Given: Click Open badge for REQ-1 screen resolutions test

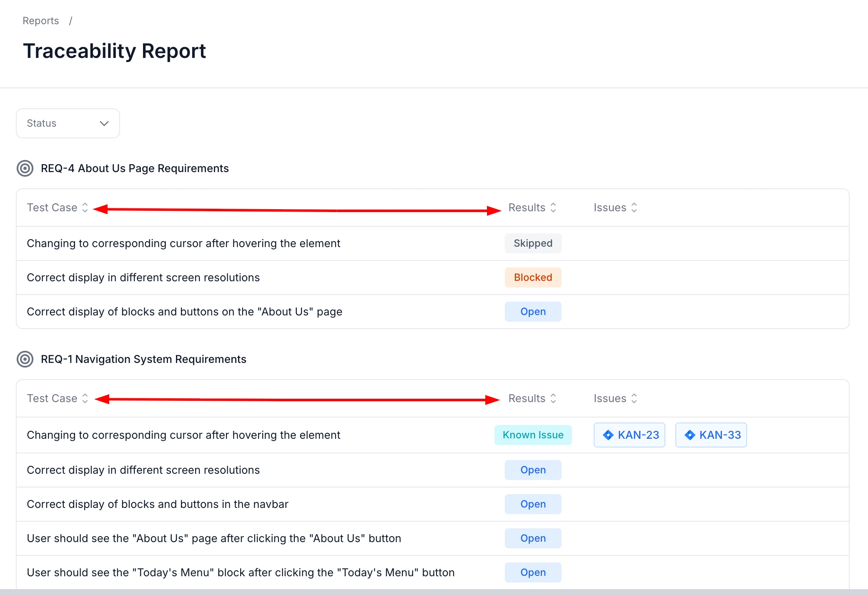Looking at the screenshot, I should coord(533,470).
